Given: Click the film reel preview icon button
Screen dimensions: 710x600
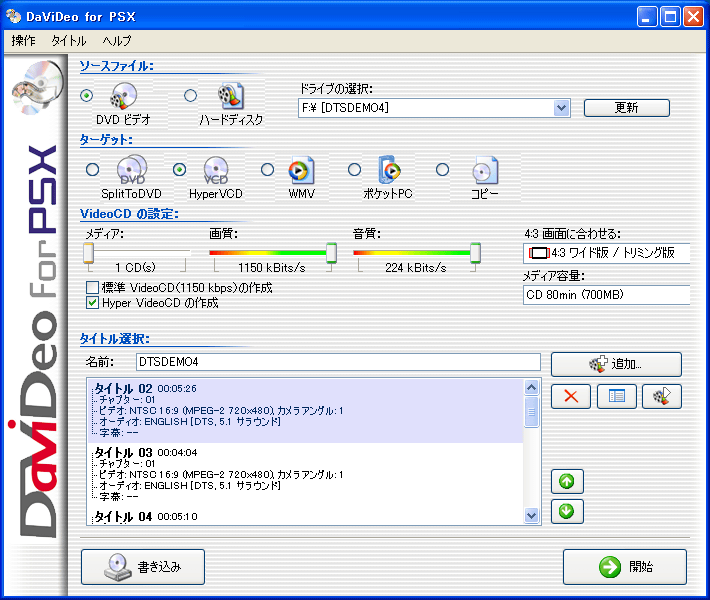Looking at the screenshot, I should 662,397.
